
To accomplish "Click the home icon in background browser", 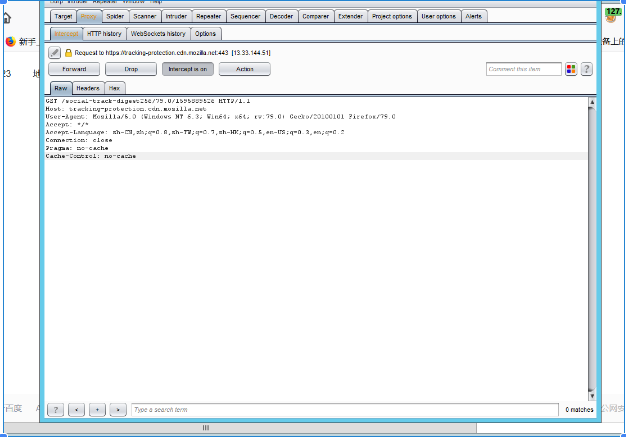I will [6, 18].
